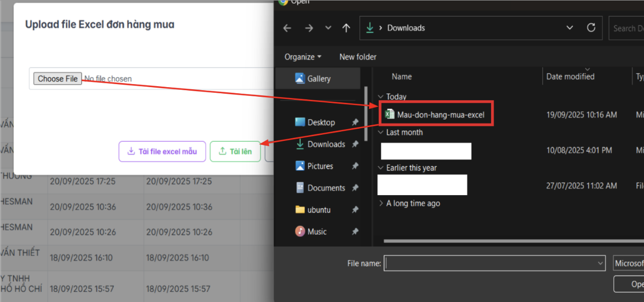Select the Excel icon of Mau-don-hang-mua-excel
The width and height of the screenshot is (644, 302).
[x=389, y=114]
